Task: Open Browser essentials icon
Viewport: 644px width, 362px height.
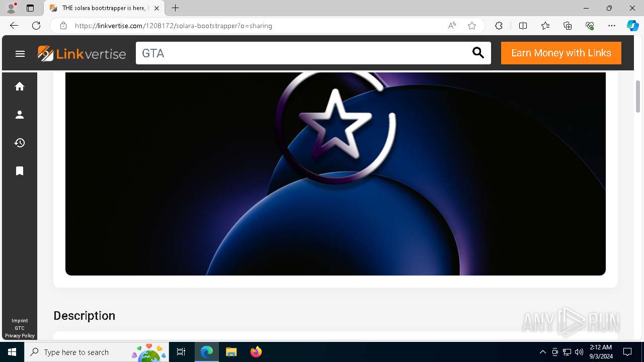Action: point(590,26)
